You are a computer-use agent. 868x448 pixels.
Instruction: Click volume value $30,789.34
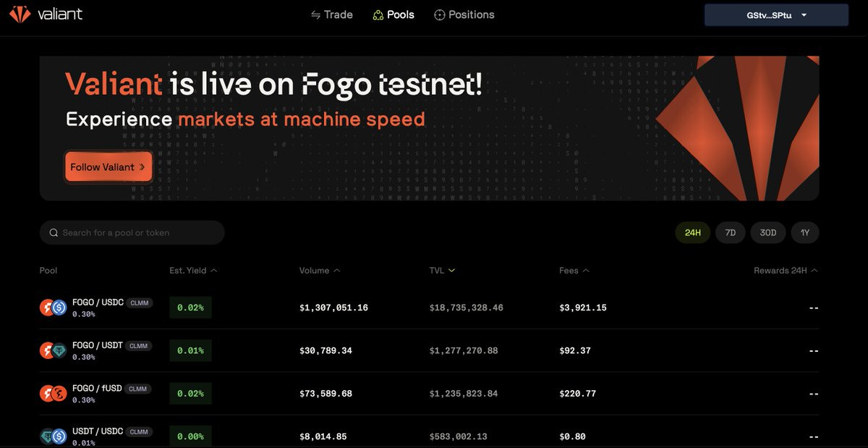coord(325,350)
